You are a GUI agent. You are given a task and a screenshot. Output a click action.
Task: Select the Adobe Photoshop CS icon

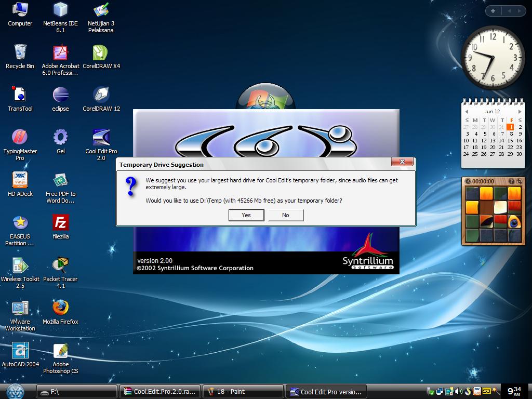click(x=60, y=358)
